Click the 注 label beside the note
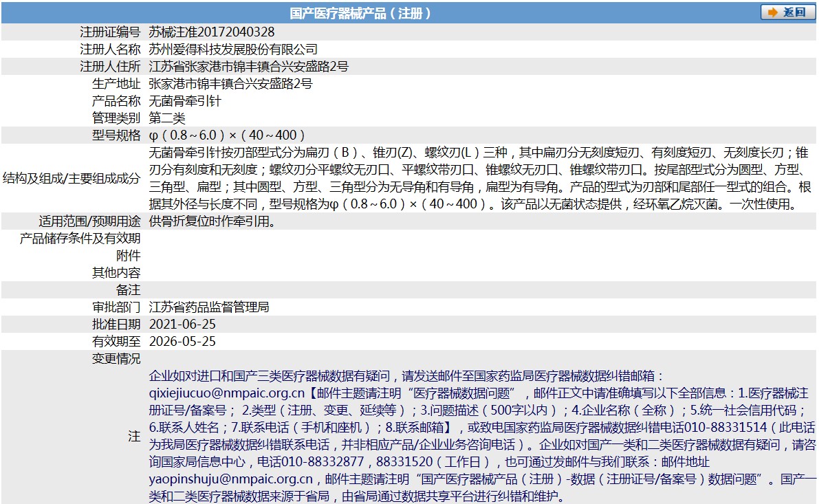This screenshot has width=819, height=504. coord(135,436)
